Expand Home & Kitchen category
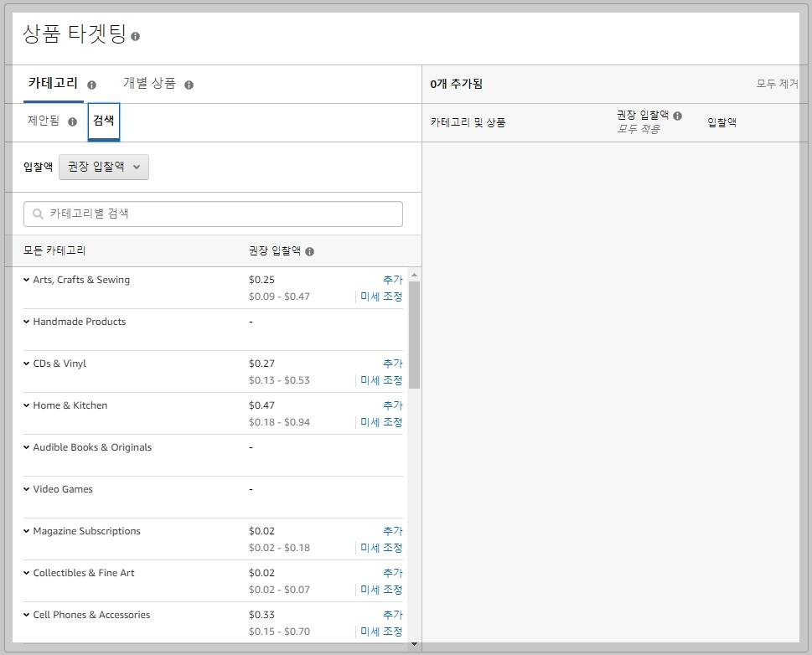Viewport: 812px width, 655px height. pos(27,405)
